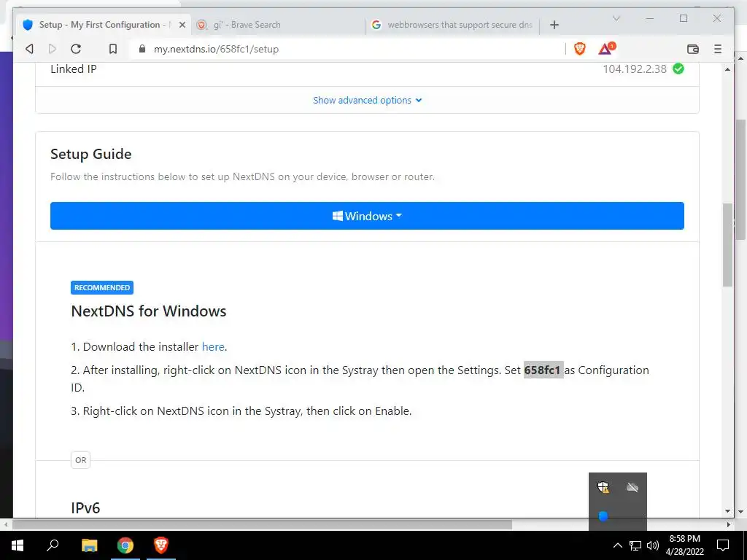The height and width of the screenshot is (560, 747).
Task: Click the Setup Guide heading
Action: (91, 154)
